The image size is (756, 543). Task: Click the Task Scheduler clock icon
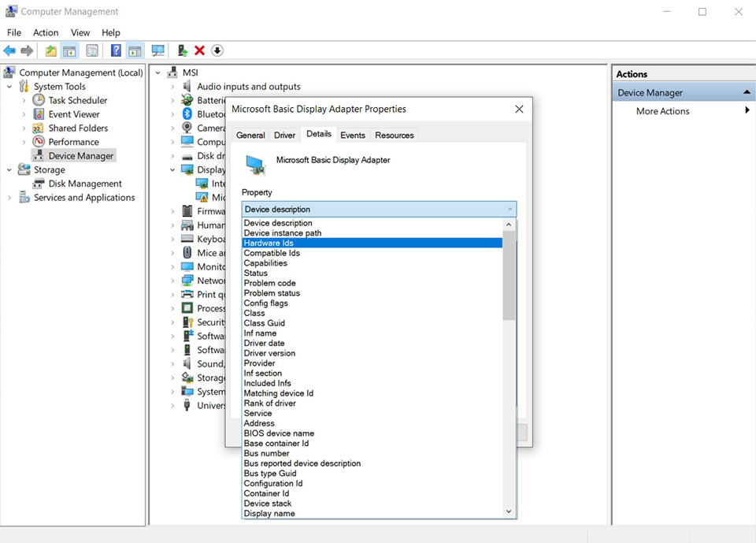[x=39, y=100]
